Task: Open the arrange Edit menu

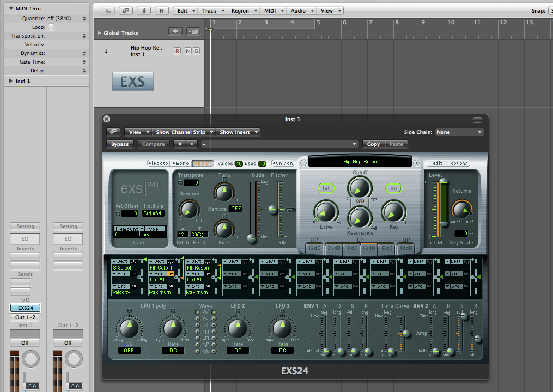Action: (186, 10)
